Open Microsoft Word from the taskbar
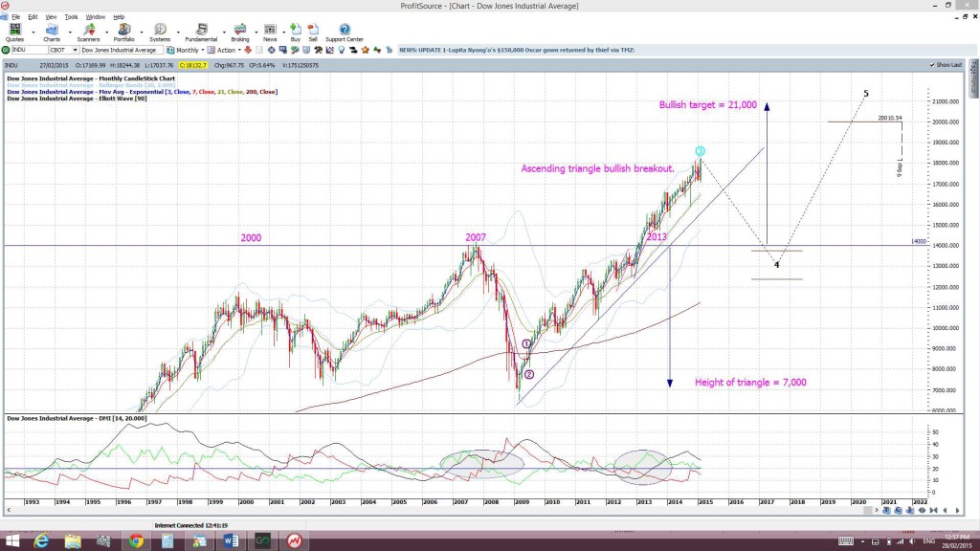Image resolution: width=980 pixels, height=551 pixels. click(x=231, y=541)
